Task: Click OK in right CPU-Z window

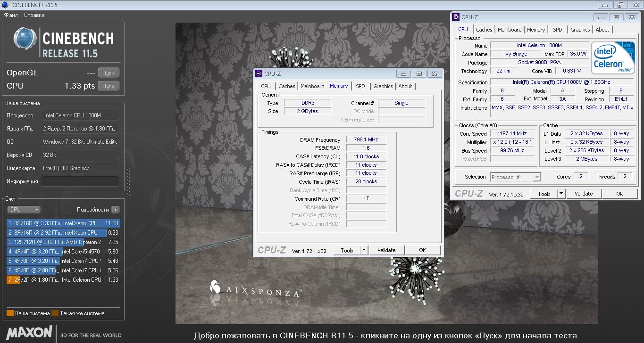Action: (619, 194)
